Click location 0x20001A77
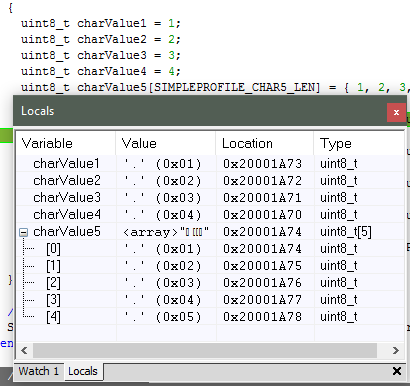This screenshot has height=386, width=410. coord(262,300)
